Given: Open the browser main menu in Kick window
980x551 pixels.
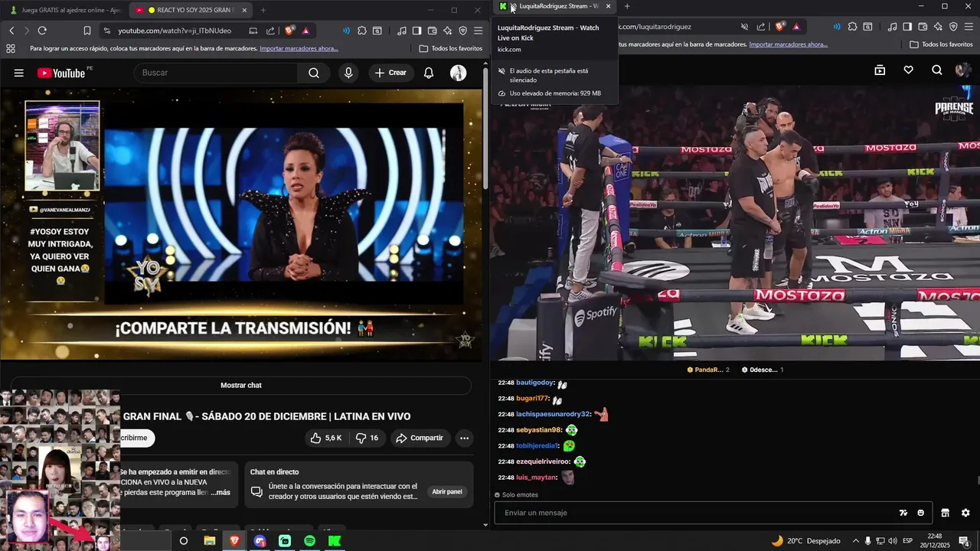Looking at the screenshot, I should [969, 27].
